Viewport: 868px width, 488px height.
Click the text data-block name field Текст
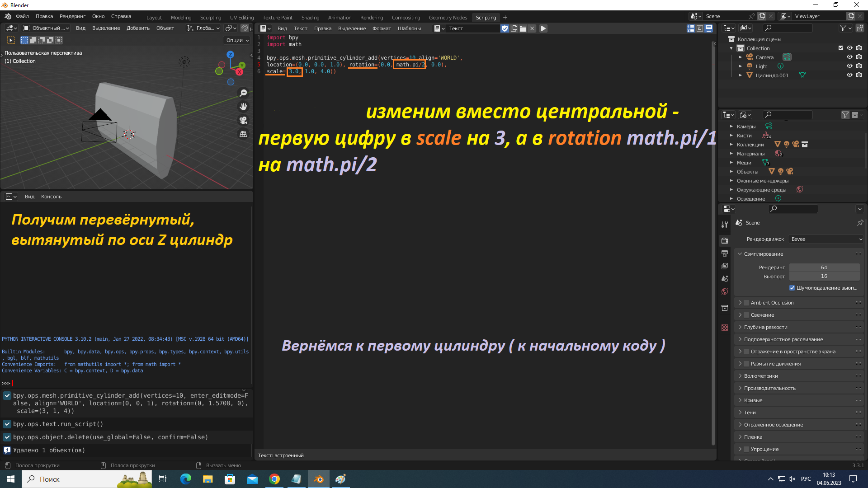click(x=473, y=28)
